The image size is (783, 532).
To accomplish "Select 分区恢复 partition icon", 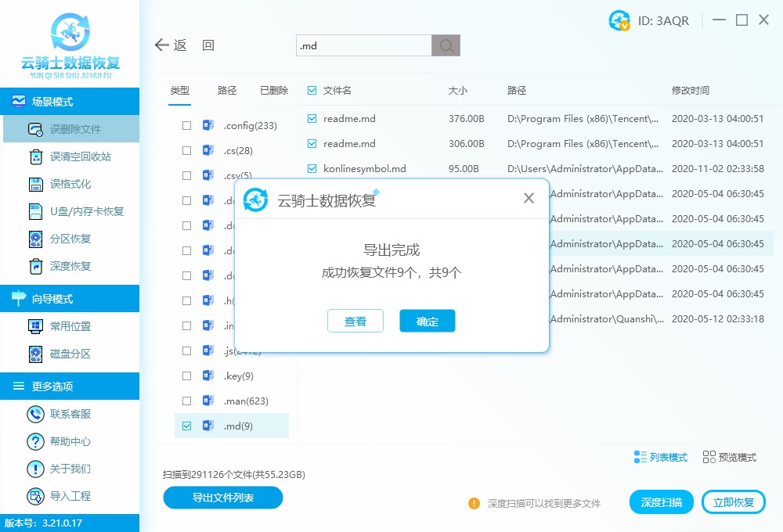I will click(35, 239).
